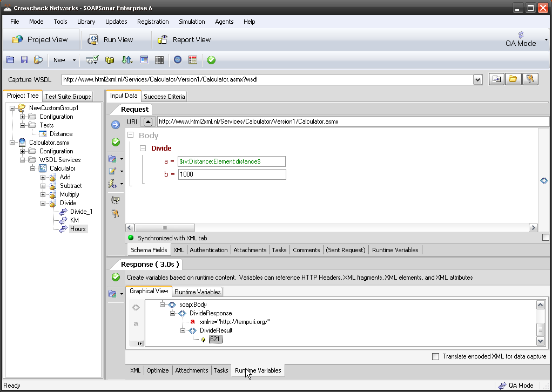Open the Simulation menu
This screenshot has width=552, height=392.
[192, 22]
